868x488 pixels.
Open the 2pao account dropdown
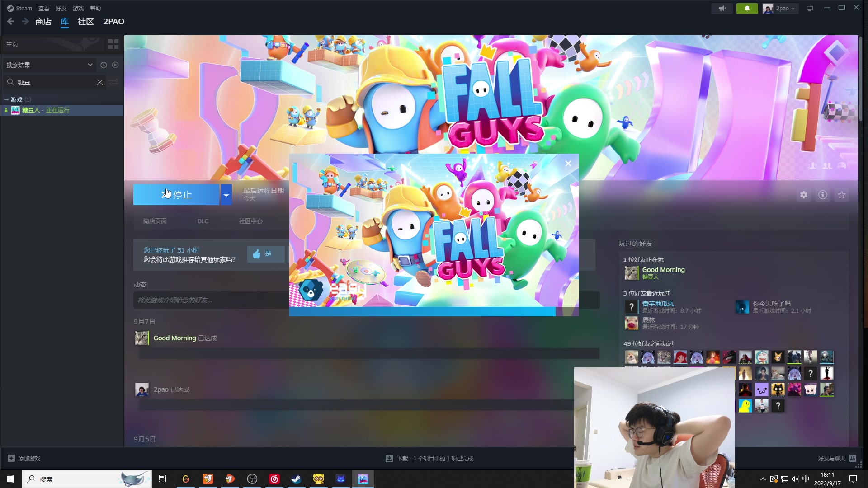point(781,9)
